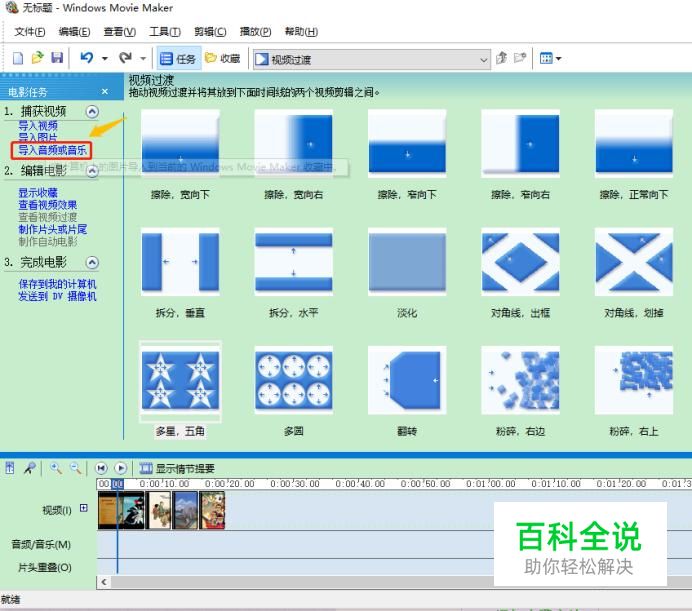Click the new collection folder icon
Image resolution: width=692 pixels, height=611 pixels.
point(521,58)
